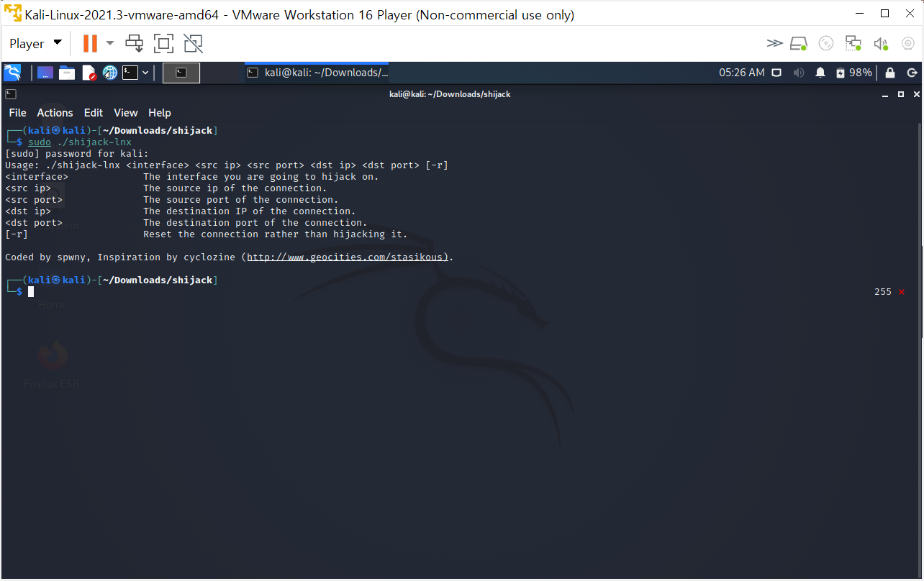This screenshot has width=924, height=581.
Task: Click the exit code 255 indicator
Action: 883,292
